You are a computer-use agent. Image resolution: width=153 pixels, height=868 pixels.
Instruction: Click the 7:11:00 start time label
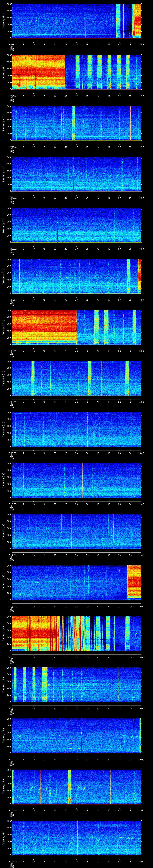pos(12,555)
